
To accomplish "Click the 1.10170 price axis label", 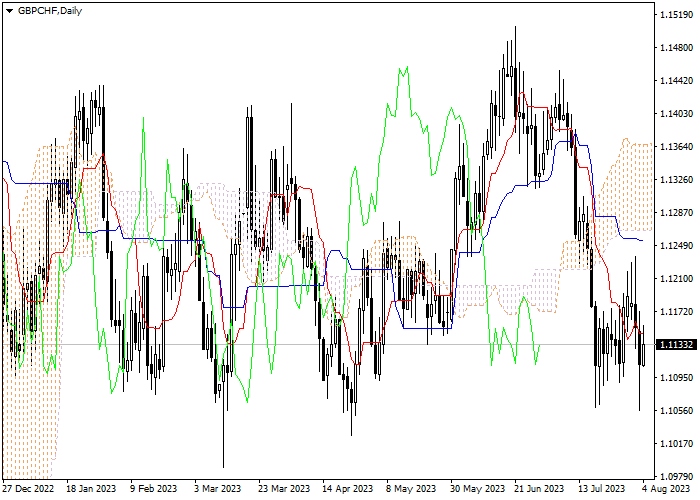I will 676,444.
